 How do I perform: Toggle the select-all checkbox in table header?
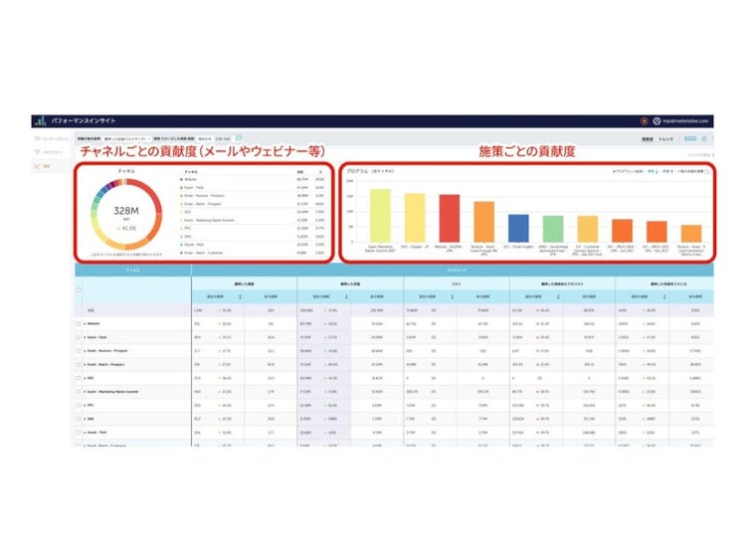80,290
